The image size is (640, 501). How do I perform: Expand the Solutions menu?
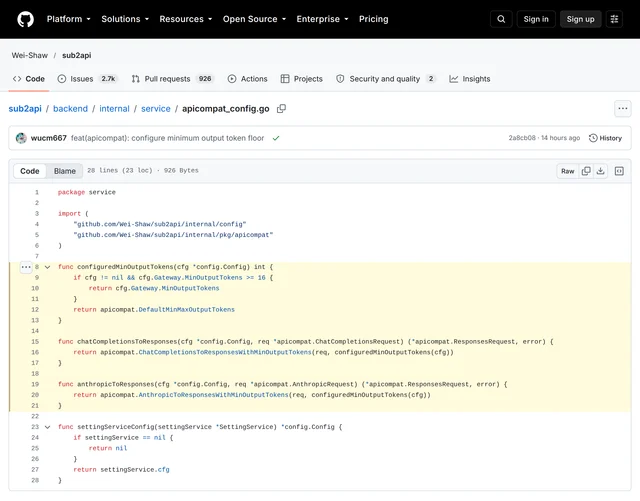(125, 19)
